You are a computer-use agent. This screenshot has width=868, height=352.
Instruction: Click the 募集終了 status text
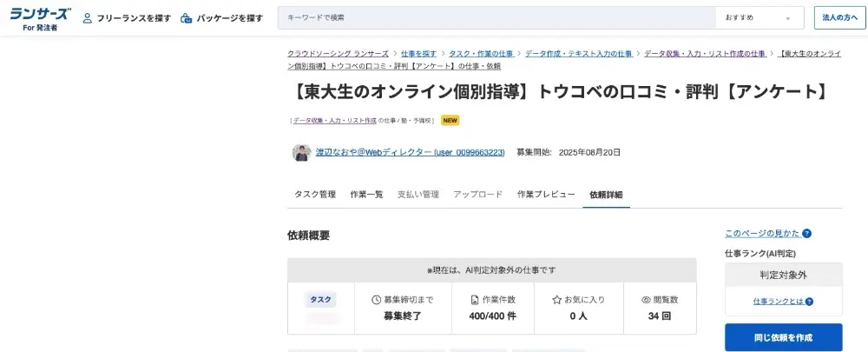[403, 316]
